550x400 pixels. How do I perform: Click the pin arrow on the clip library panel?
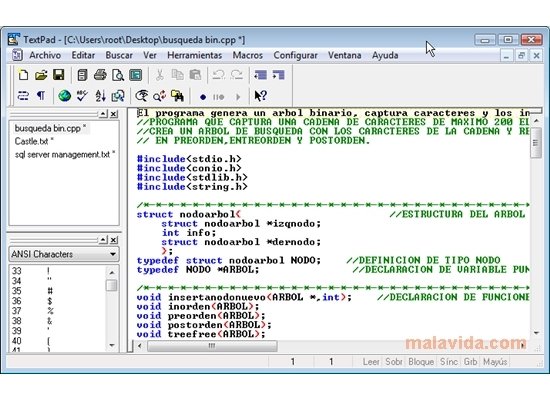[x=103, y=240]
